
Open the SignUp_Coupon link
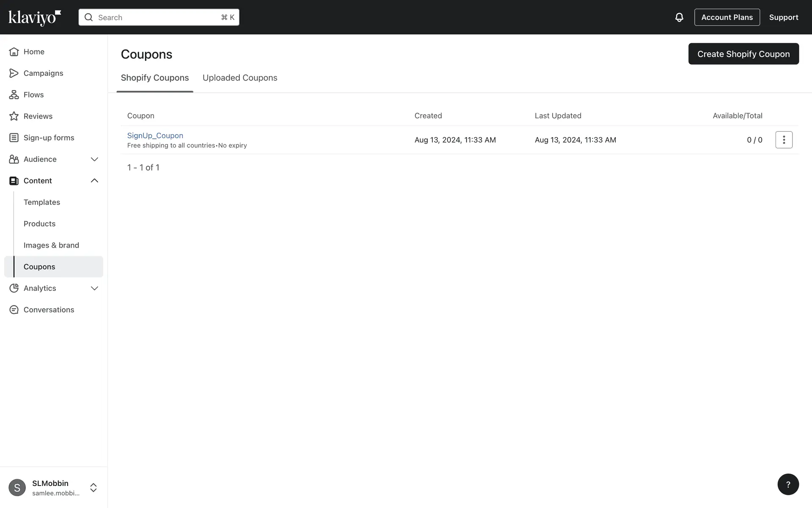pyautogui.click(x=155, y=135)
